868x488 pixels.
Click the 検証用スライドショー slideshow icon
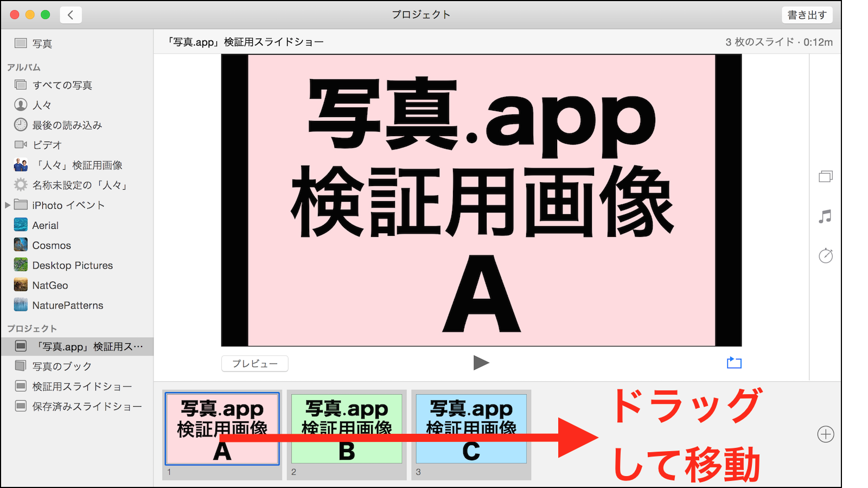[21, 386]
